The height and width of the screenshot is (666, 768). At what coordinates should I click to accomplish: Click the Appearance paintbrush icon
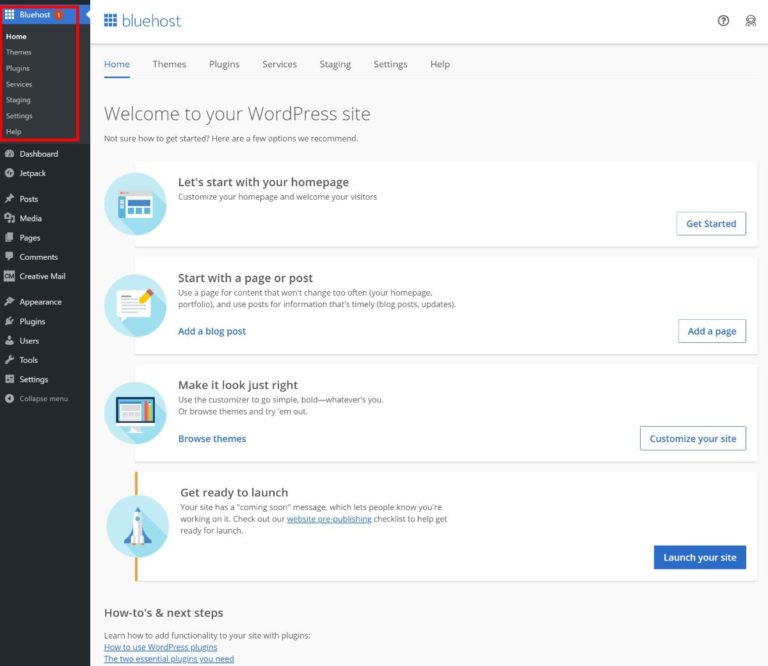[9, 302]
